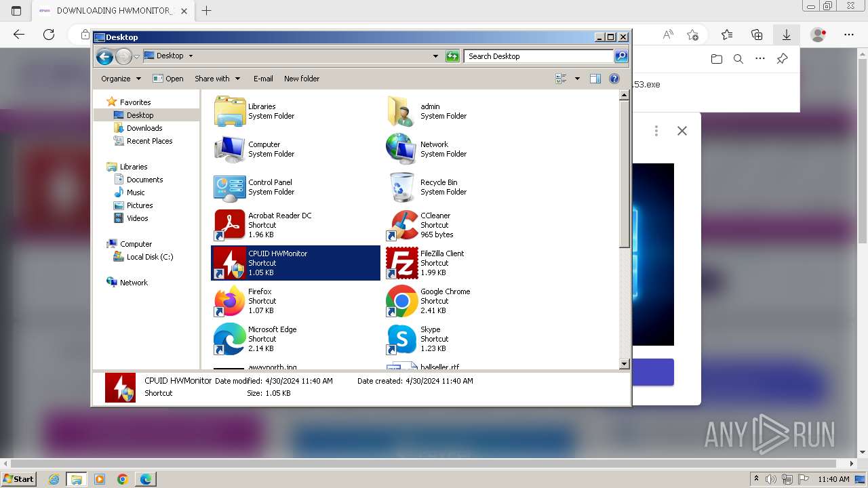The height and width of the screenshot is (488, 868).
Task: Open Edge downloads toolbar icon
Action: coord(787,35)
